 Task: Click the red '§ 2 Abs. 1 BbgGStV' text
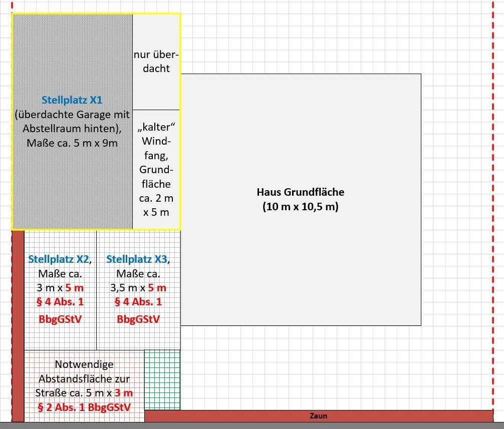(84, 407)
